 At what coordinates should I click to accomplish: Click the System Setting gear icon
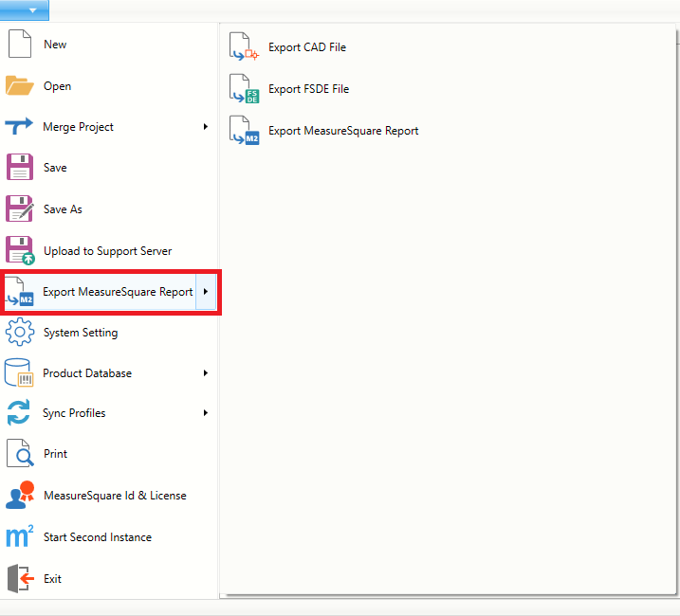point(20,332)
